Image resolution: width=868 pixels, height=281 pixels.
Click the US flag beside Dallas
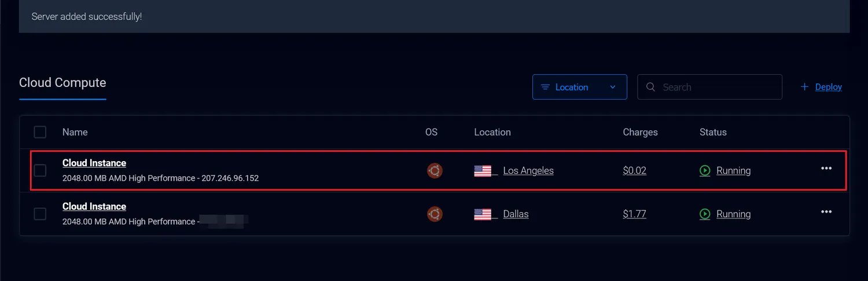coord(483,214)
